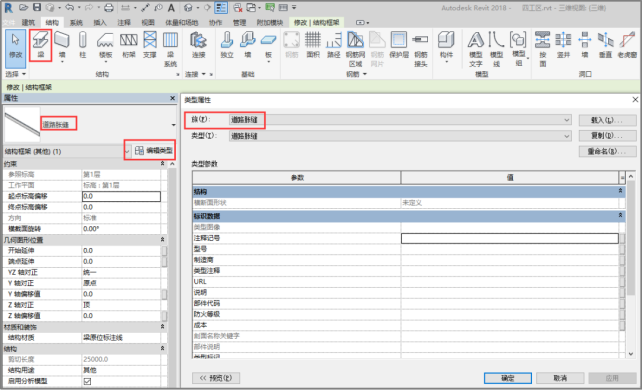Viewport: 642px width, 391px height.
Task: Open the 结构框架 (其他) filter dropdown
Action: pyautogui.click(x=127, y=151)
